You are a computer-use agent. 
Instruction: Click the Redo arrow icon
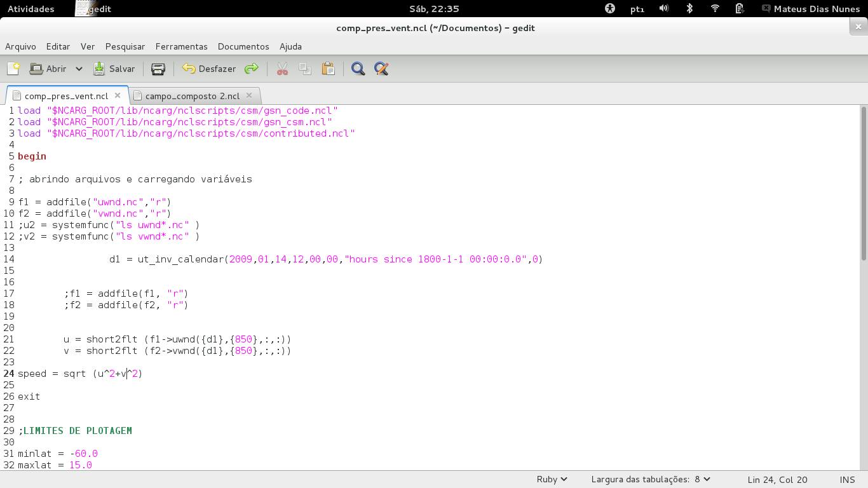point(252,69)
